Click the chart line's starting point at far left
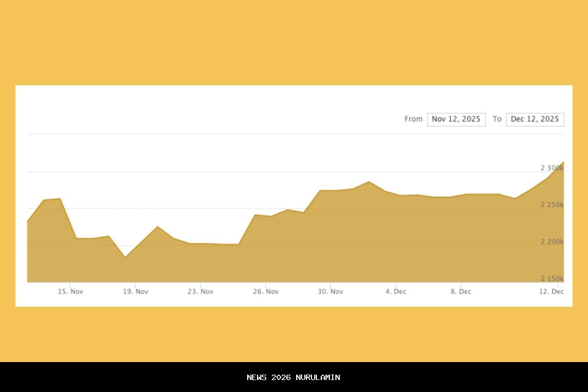Screen dimensions: 588x392 coord(28,222)
